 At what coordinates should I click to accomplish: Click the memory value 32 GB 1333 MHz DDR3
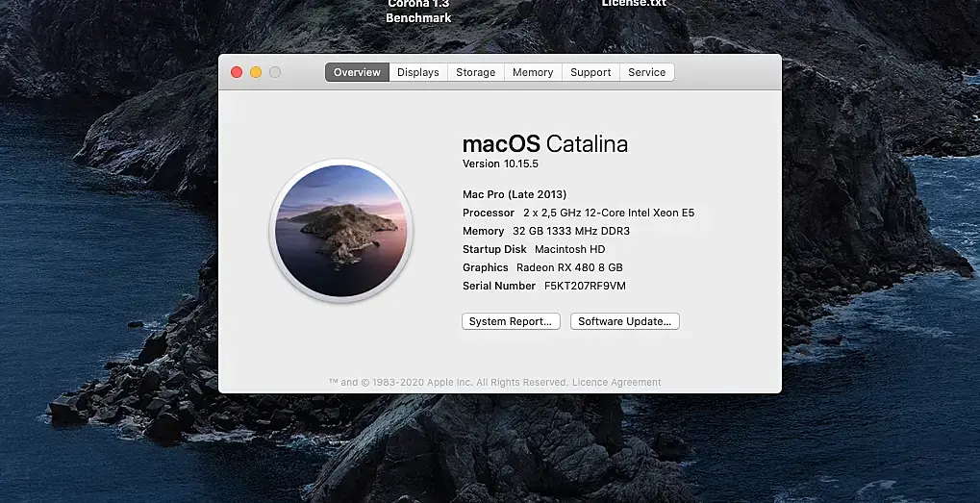point(571,231)
